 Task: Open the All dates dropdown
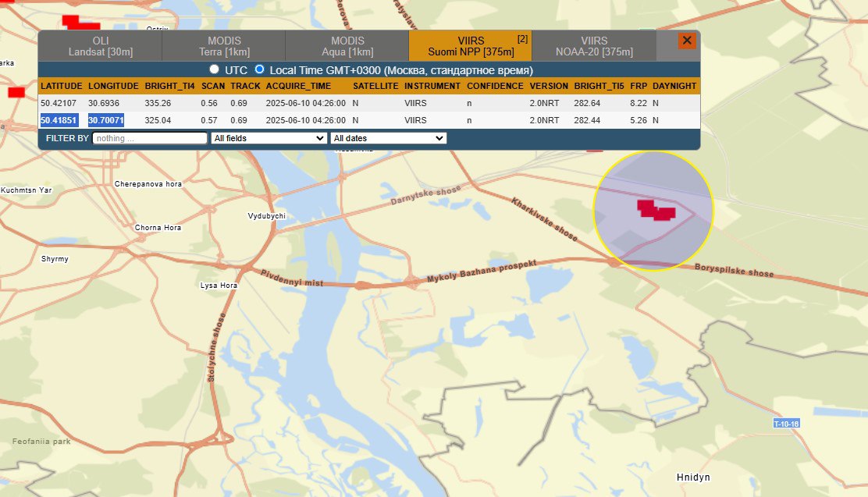click(388, 138)
